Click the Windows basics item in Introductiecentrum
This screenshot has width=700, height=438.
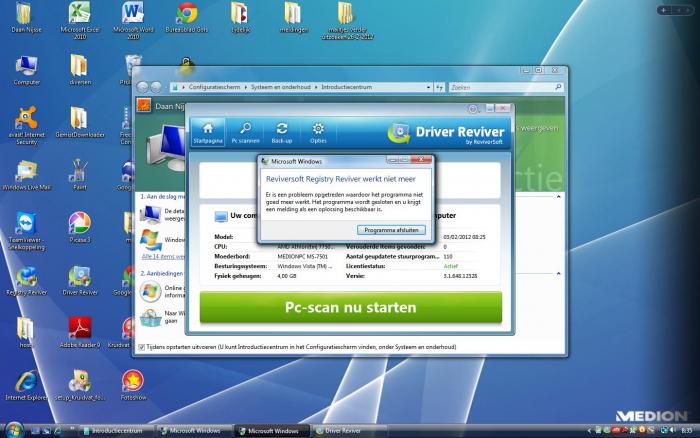(x=162, y=240)
